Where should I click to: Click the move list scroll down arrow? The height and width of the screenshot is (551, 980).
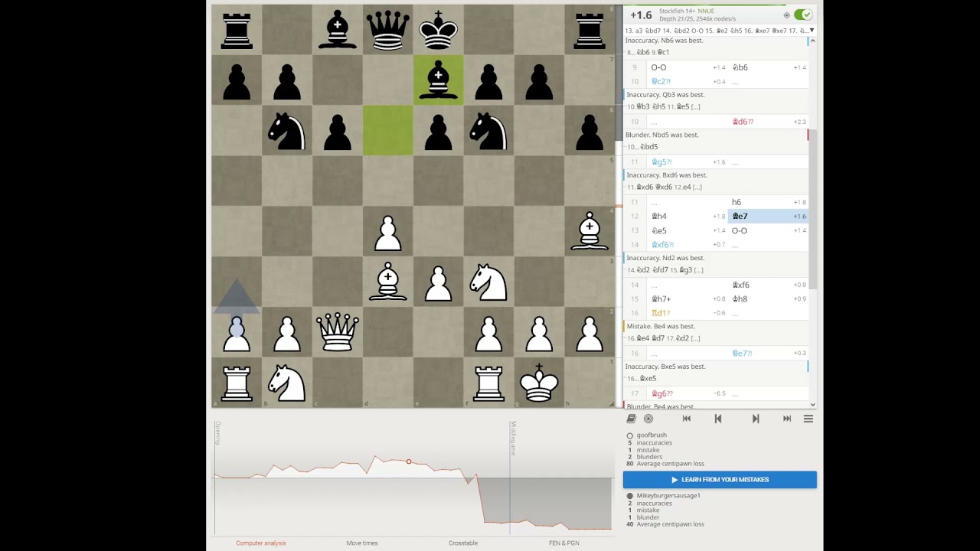(x=812, y=405)
